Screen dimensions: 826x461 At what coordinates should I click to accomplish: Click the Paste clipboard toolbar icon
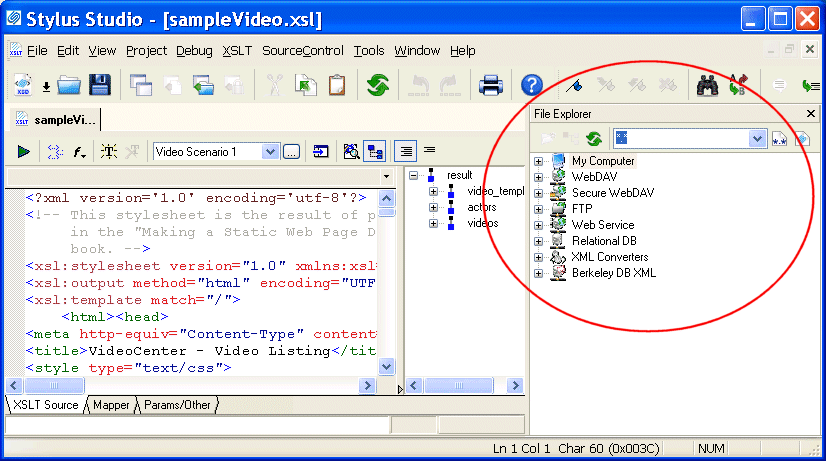[x=337, y=85]
